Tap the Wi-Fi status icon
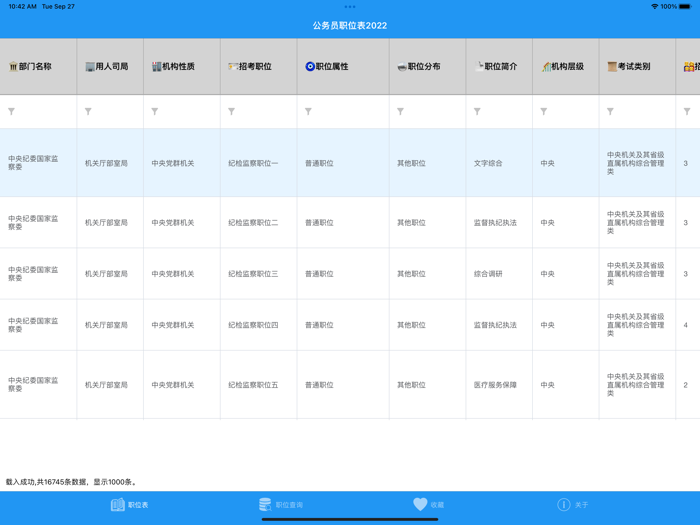This screenshot has height=525, width=700. click(654, 7)
